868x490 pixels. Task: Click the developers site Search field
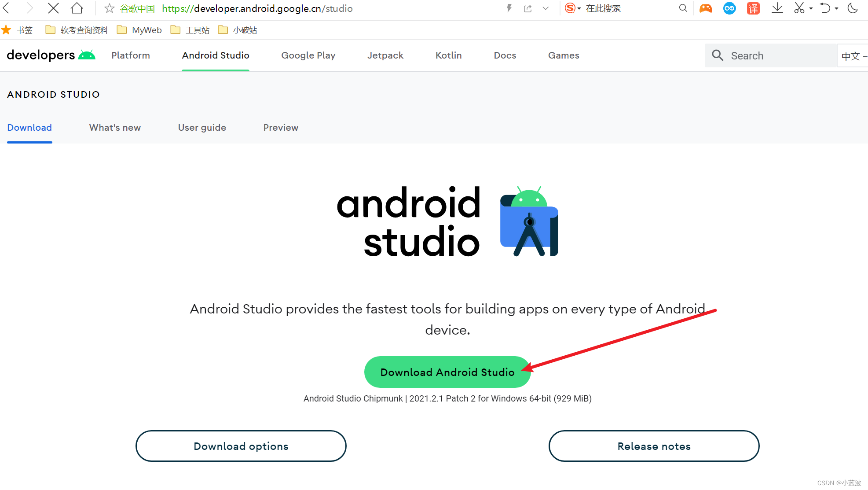[774, 56]
